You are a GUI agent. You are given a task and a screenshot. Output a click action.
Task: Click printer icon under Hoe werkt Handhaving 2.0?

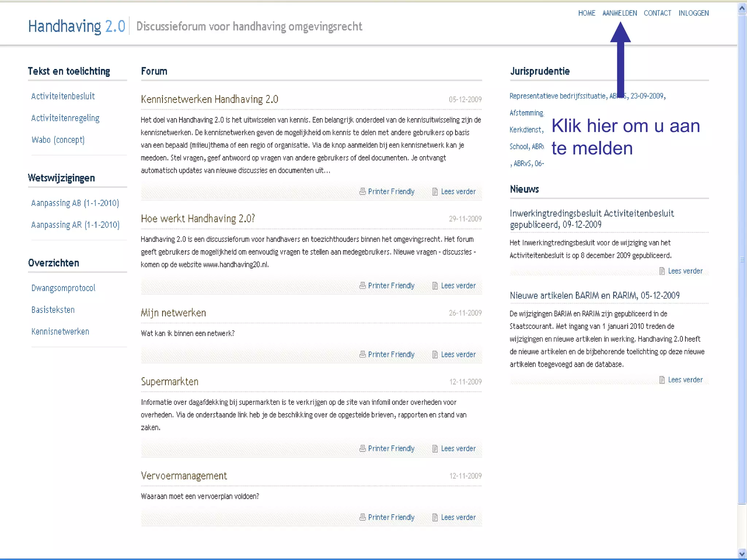click(362, 285)
